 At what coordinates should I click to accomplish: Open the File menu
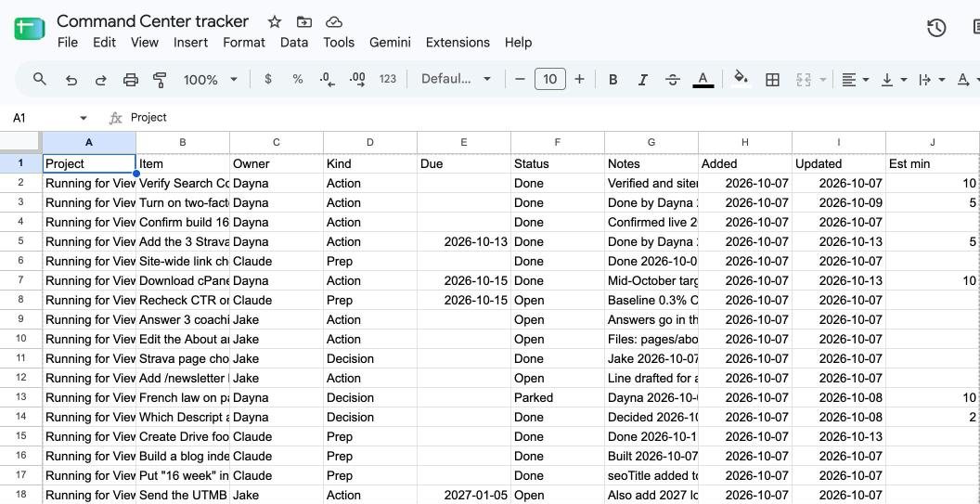pyautogui.click(x=68, y=43)
